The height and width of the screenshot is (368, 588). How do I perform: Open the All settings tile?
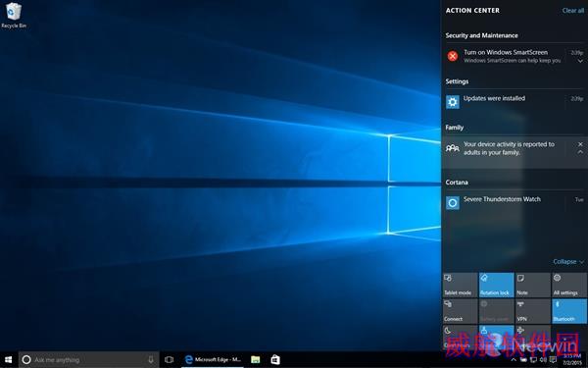pyautogui.click(x=569, y=285)
